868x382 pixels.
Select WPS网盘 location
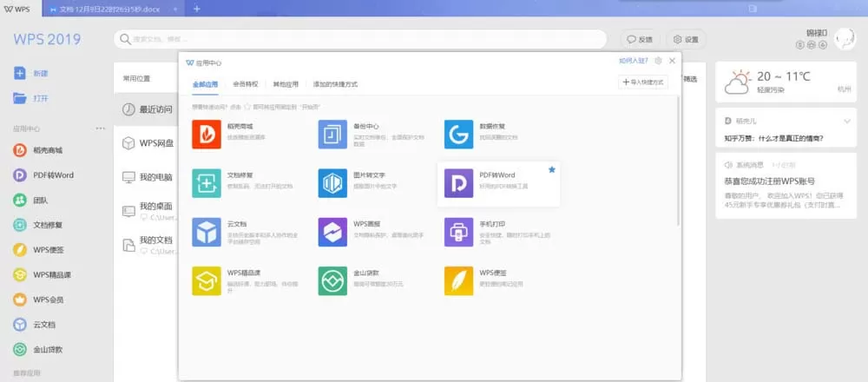tap(146, 143)
